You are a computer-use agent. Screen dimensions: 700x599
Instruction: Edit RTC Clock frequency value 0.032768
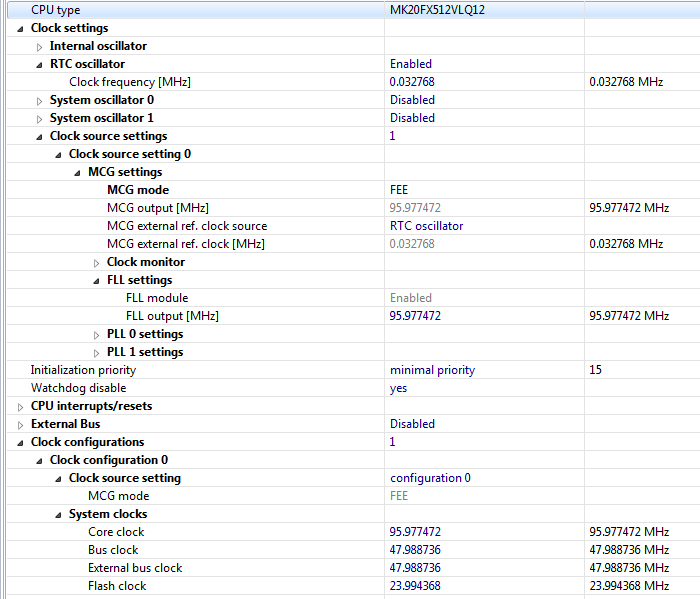[x=412, y=82]
